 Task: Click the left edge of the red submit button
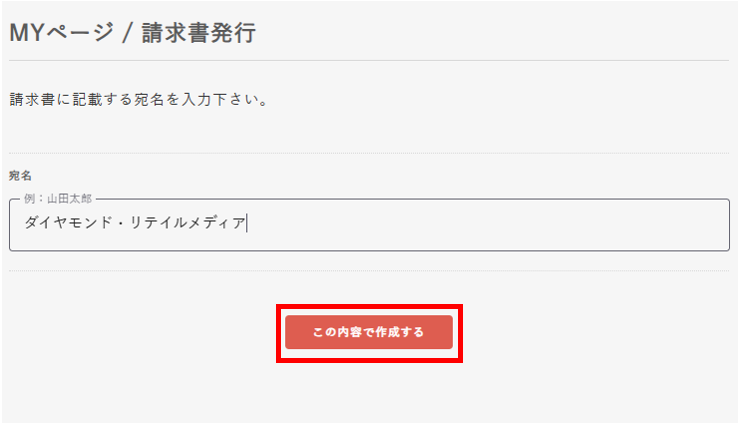tap(291, 332)
